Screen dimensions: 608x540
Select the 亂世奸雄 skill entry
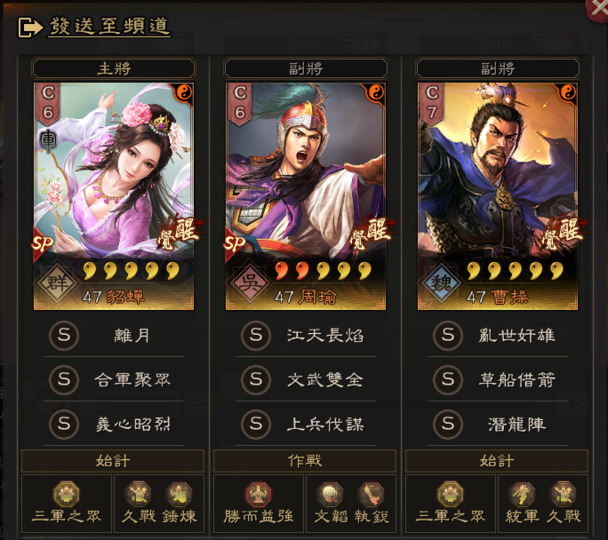pyautogui.click(x=497, y=335)
